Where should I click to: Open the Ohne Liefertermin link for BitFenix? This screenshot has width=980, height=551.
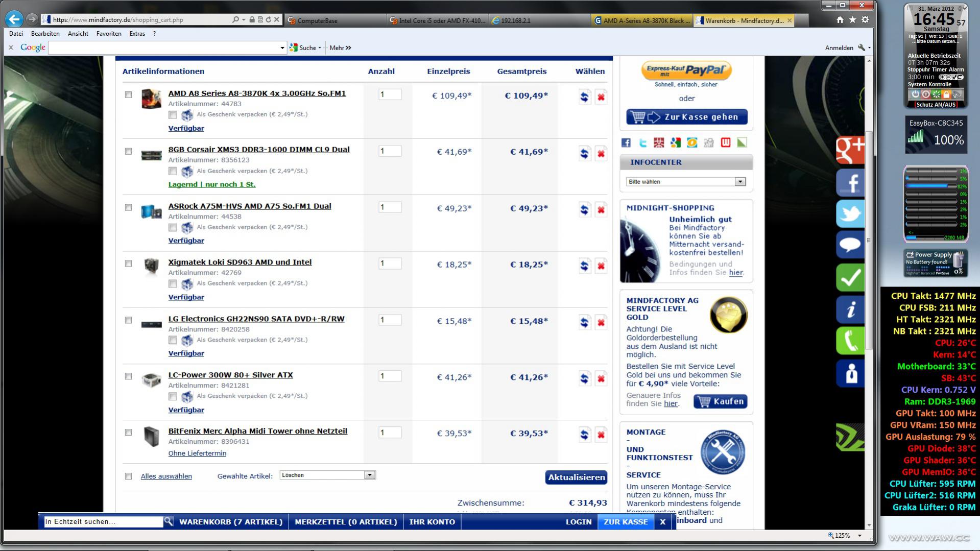pyautogui.click(x=197, y=453)
